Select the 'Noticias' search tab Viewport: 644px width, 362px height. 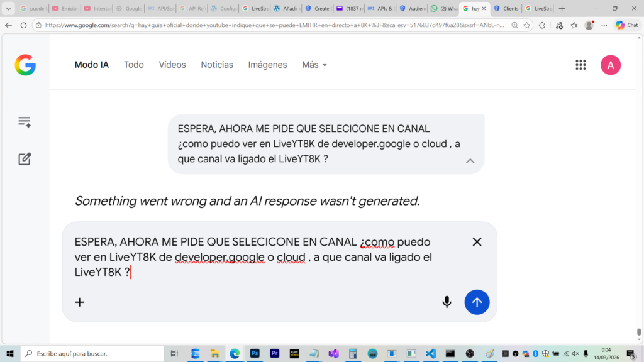click(x=217, y=65)
